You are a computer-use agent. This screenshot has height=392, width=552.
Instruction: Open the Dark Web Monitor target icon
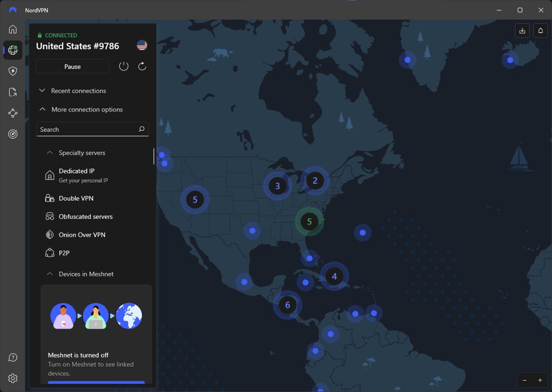pos(13,134)
